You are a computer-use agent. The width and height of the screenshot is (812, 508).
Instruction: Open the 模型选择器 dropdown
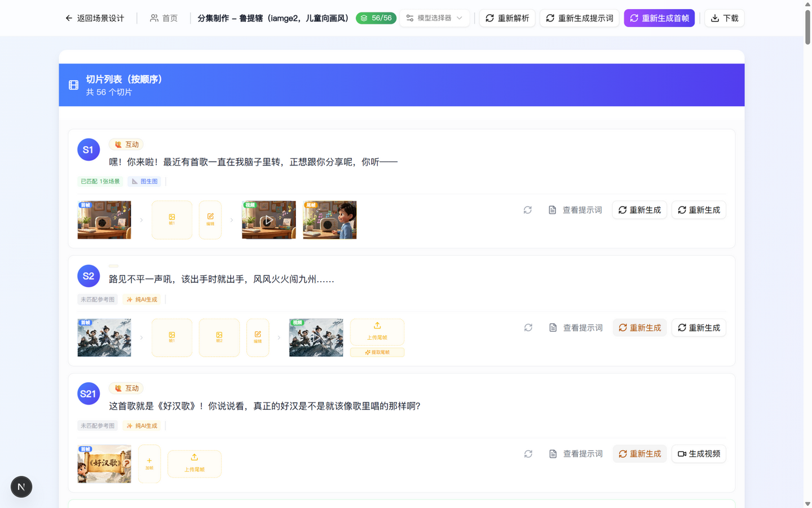pos(434,18)
